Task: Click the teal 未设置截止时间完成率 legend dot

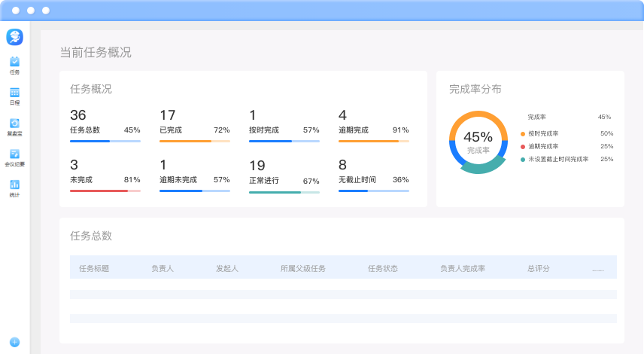Action: point(523,159)
